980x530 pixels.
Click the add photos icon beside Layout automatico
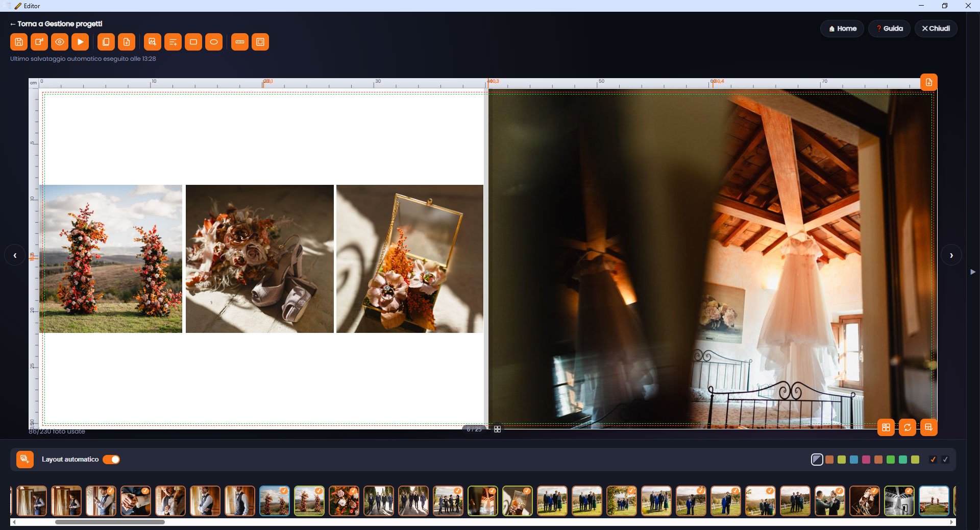[x=25, y=460]
